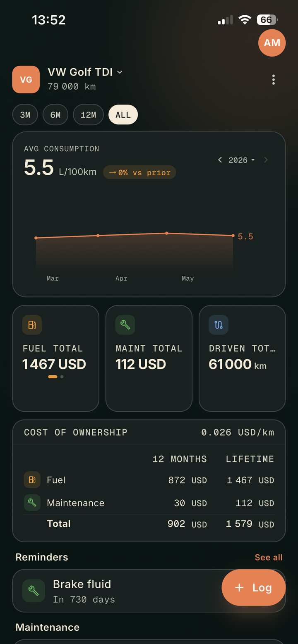Tap the wrench icon in Maint Total card

[x=125, y=325]
